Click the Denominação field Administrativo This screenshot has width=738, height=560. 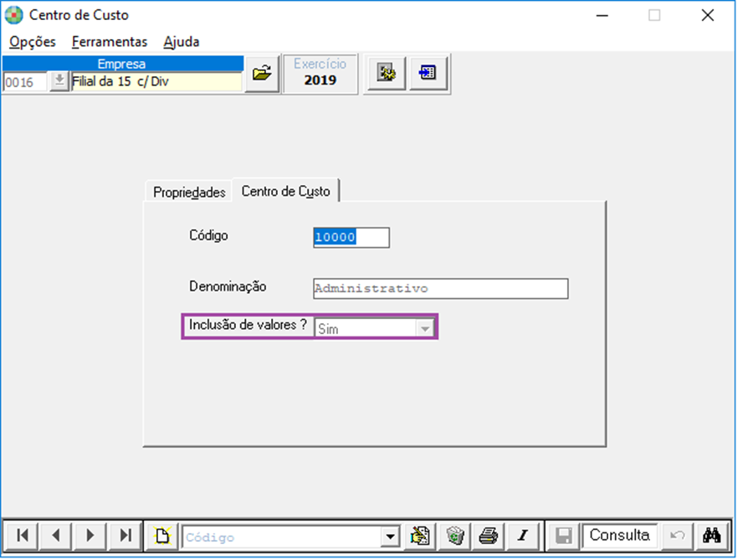click(440, 288)
